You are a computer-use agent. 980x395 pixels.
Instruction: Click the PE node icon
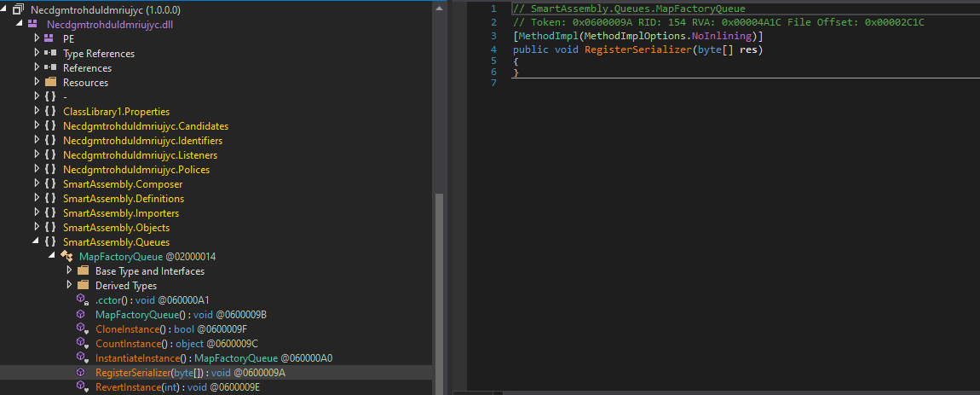click(49, 38)
